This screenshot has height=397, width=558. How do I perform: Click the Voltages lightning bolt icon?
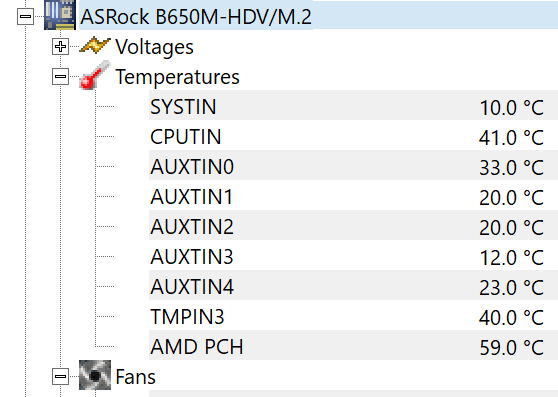pyautogui.click(x=95, y=46)
